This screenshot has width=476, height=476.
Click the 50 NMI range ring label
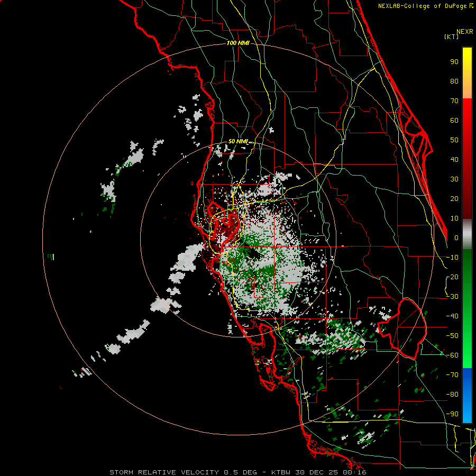coord(238,141)
